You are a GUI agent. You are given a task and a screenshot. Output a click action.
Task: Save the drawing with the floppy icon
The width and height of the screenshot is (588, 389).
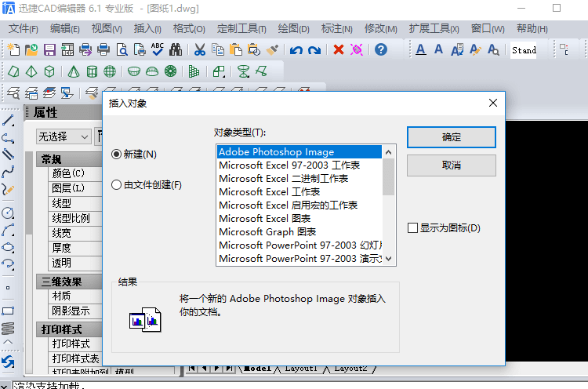(x=49, y=49)
